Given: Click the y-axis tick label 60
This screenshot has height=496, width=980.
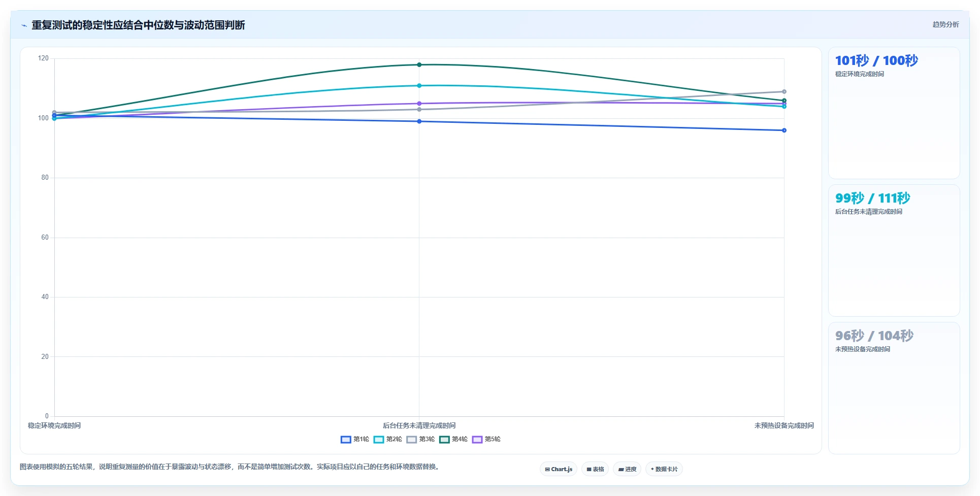Looking at the screenshot, I should click(45, 238).
